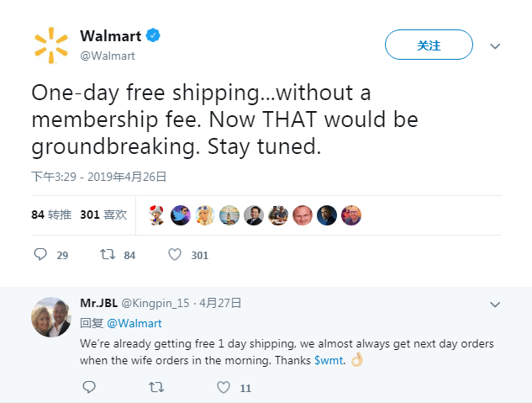Follow Walmart with the 关注 button
Image resolution: width=532 pixels, height=403 pixels.
pos(428,45)
